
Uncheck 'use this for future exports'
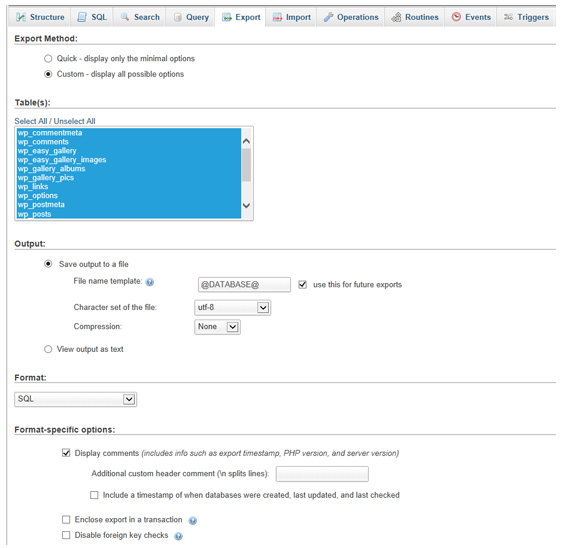(x=303, y=285)
